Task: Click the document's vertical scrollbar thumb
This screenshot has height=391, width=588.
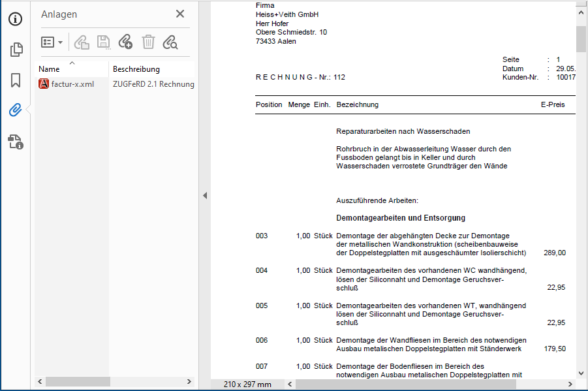Action: point(581,38)
